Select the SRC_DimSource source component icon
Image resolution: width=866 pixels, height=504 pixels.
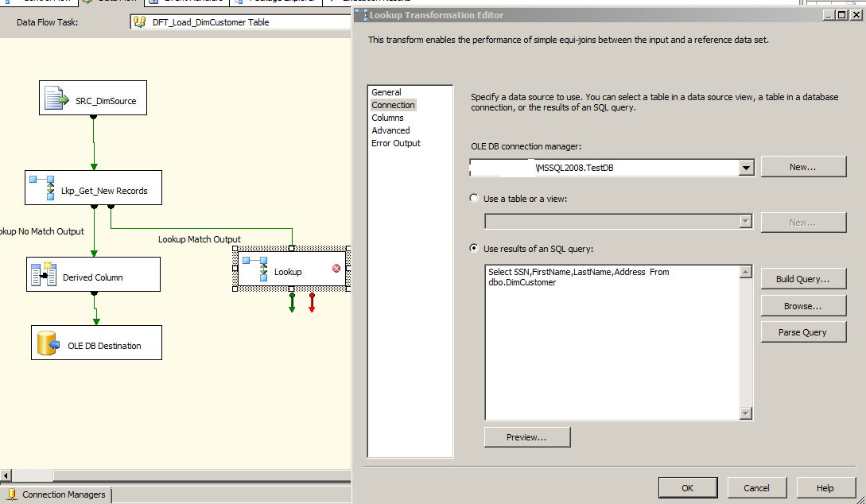point(55,97)
